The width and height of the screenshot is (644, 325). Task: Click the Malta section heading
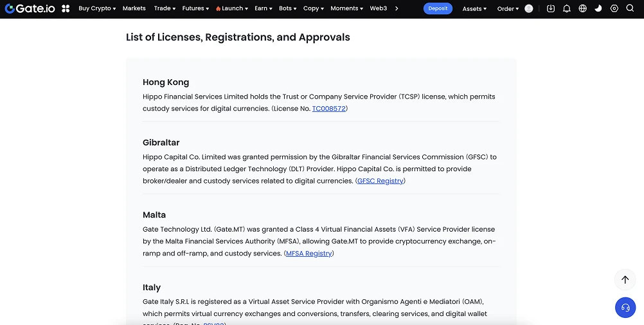pos(154,215)
